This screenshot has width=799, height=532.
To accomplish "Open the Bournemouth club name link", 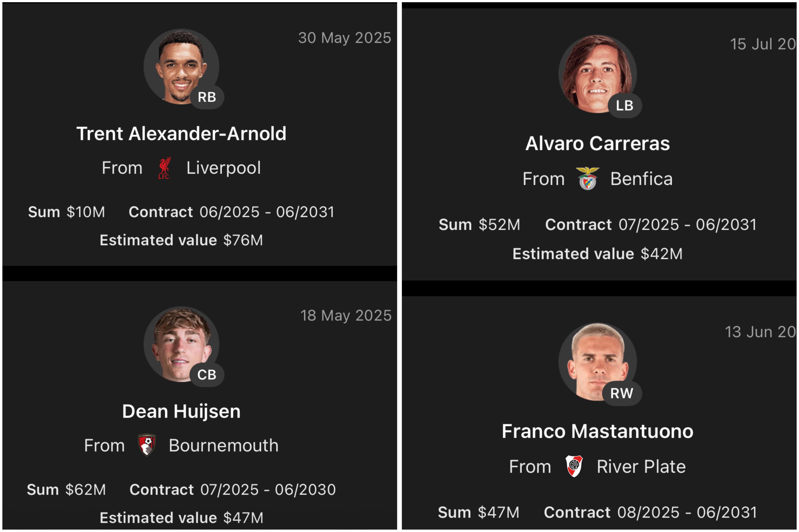I will point(223,445).
